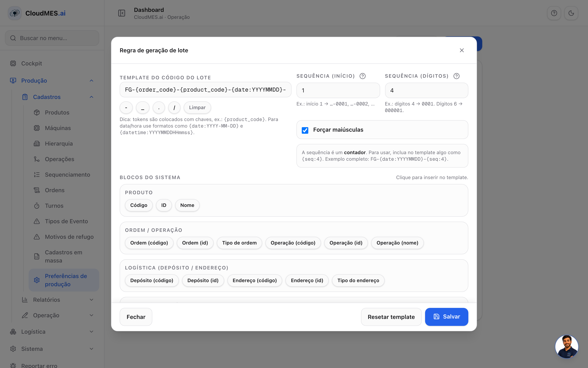Click the Sequência (dígitos) input field
Viewport: 588px width, 368px height.
pos(427,91)
